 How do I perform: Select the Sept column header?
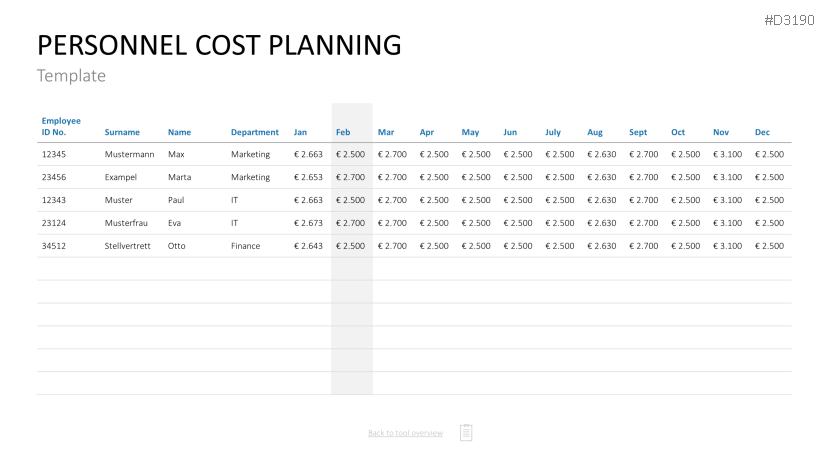point(638,132)
